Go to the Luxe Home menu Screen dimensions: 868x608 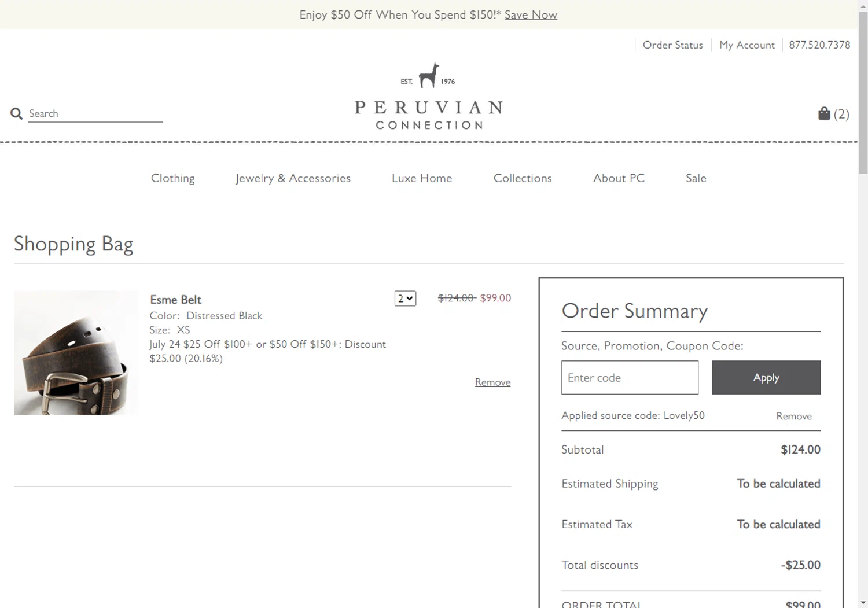pyautogui.click(x=422, y=178)
